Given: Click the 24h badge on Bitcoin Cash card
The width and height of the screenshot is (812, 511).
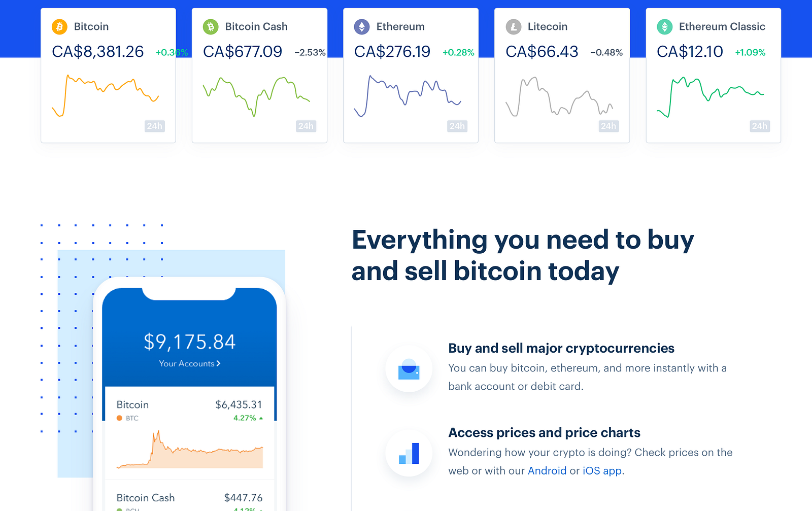Looking at the screenshot, I should coord(306,126).
